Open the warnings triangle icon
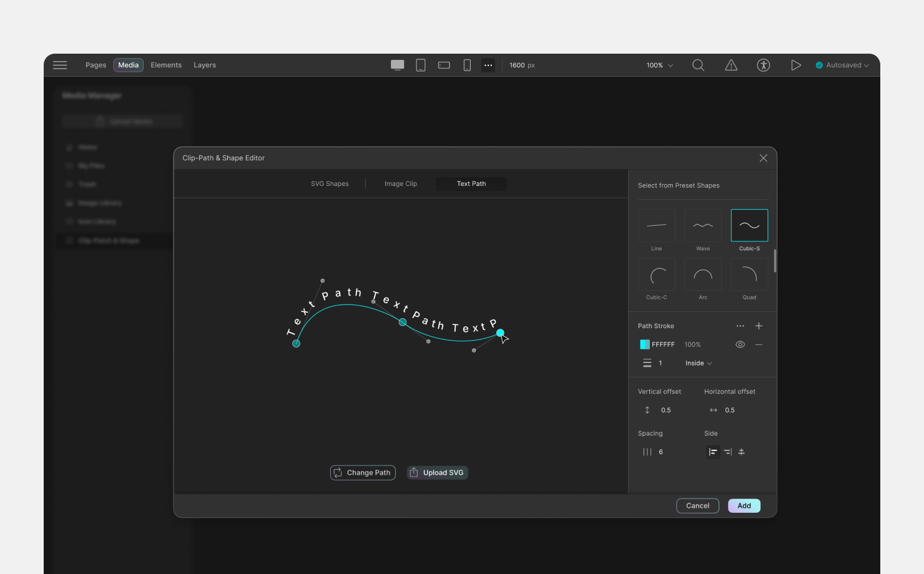 731,65
